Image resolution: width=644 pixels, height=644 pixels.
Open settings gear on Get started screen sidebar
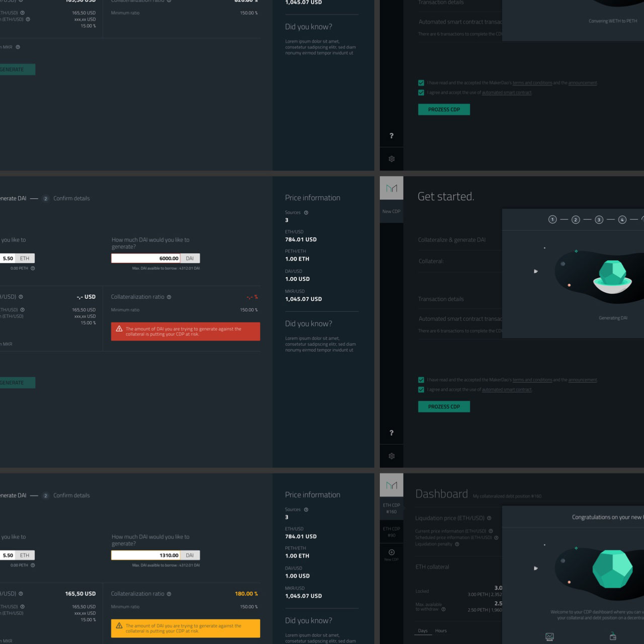pos(391,456)
